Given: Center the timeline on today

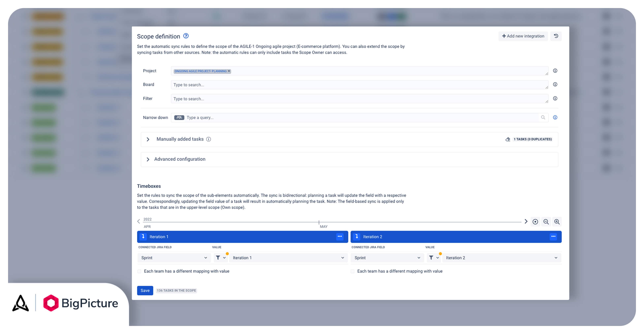Looking at the screenshot, I should click(x=535, y=222).
